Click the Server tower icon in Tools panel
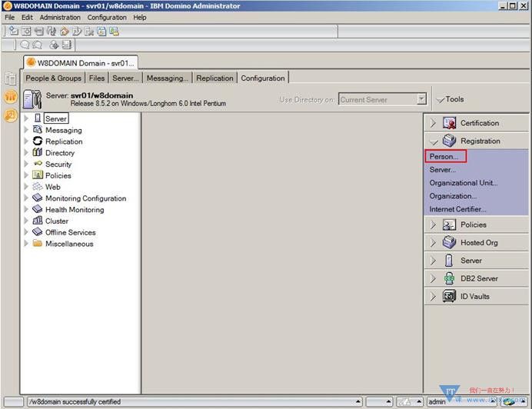The width and height of the screenshot is (532, 409). 449,261
